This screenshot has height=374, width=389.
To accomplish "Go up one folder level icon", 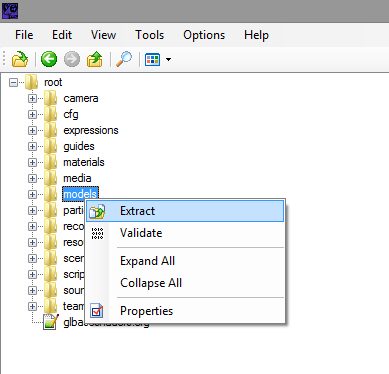I will pyautogui.click(x=95, y=59).
